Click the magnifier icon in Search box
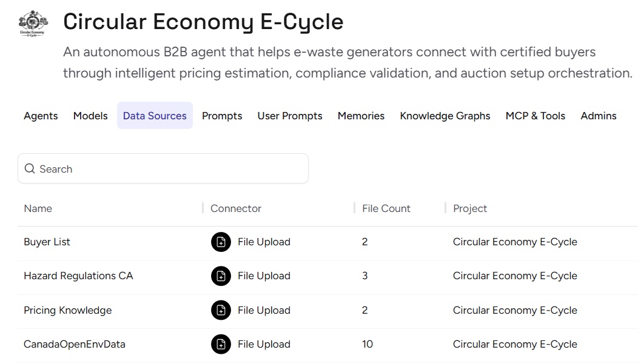The width and height of the screenshot is (638, 364). click(30, 169)
